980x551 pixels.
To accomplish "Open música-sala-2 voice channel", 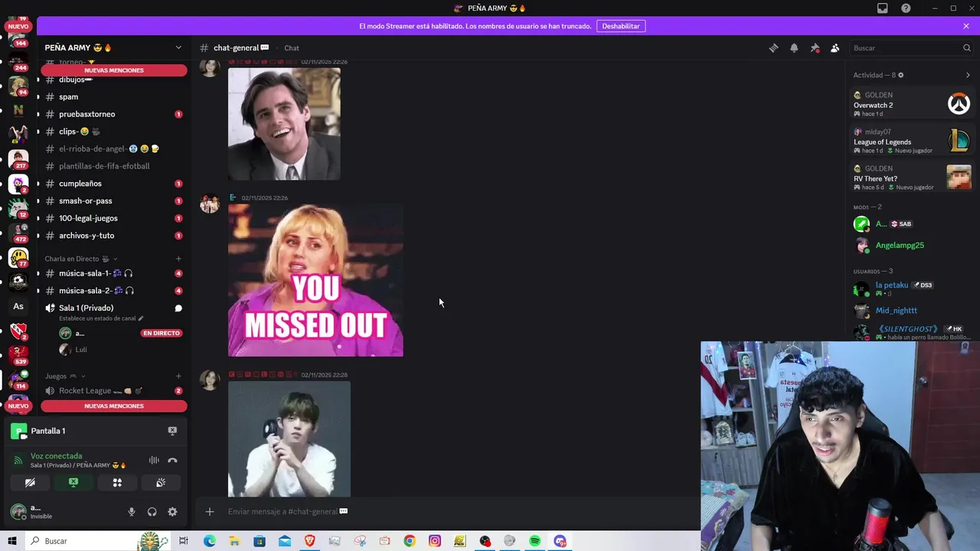I will 113,291.
